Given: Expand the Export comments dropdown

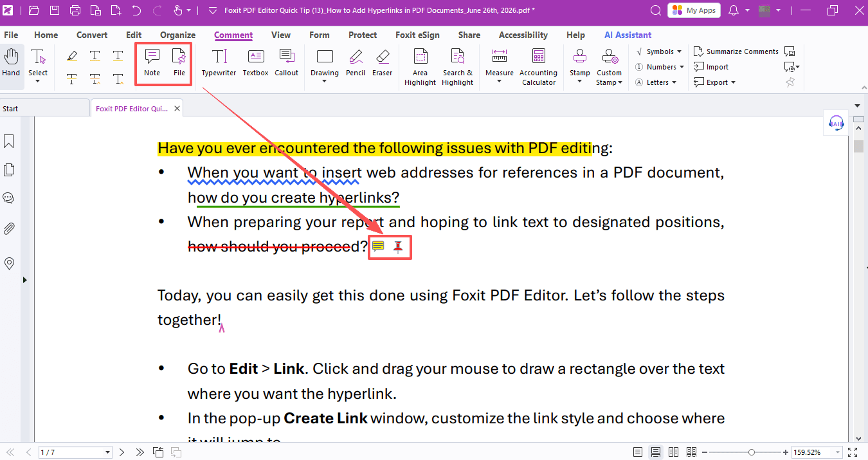Looking at the screenshot, I should click(x=733, y=82).
